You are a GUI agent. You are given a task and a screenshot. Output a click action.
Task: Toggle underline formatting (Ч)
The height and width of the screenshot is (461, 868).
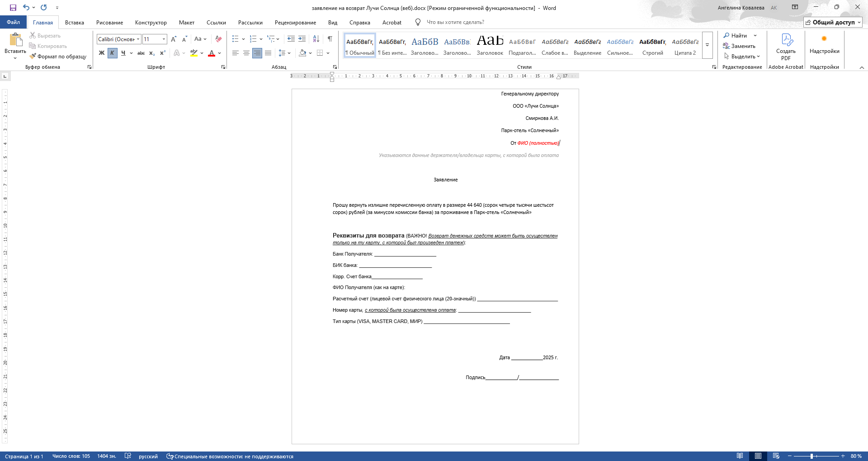(x=123, y=53)
